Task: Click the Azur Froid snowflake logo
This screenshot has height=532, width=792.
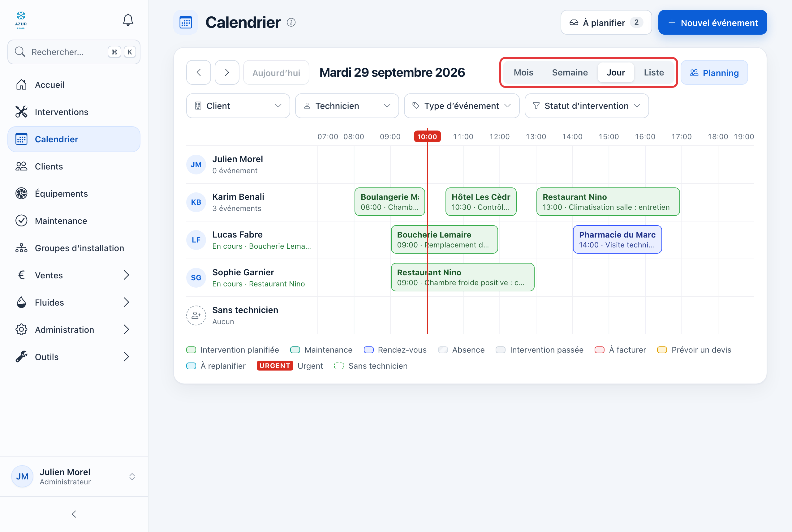Action: [21, 20]
